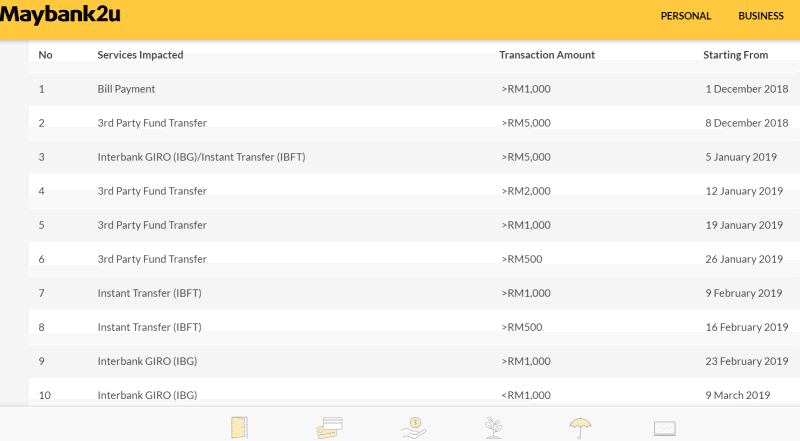800x441 pixels.
Task: Click row number "3" in the No column
Action: coord(41,157)
